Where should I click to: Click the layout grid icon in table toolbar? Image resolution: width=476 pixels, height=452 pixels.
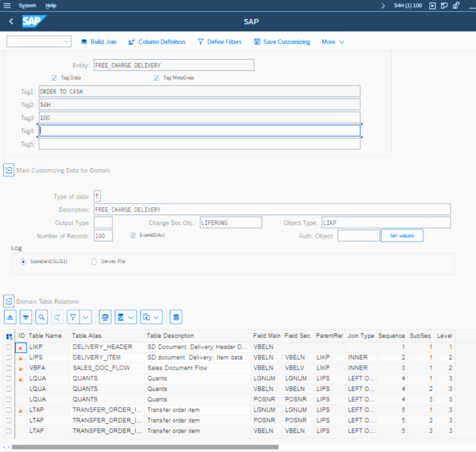point(176,317)
